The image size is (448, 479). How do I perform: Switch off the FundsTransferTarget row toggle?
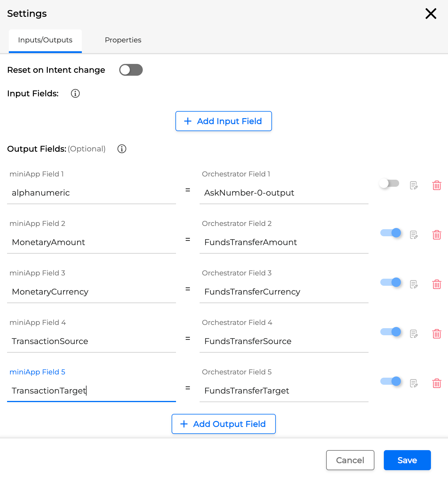391,381
